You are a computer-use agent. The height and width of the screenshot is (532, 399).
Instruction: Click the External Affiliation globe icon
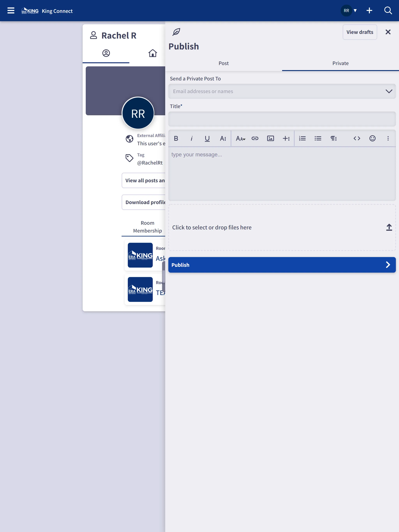pos(130,139)
